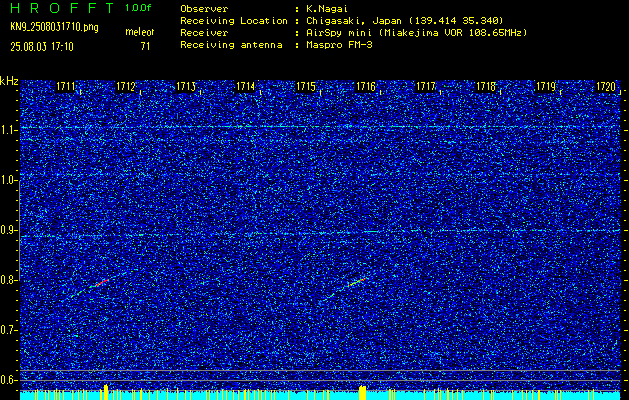Click the 1.1 kHz axis label
The height and width of the screenshot is (400, 629).
(x=8, y=130)
